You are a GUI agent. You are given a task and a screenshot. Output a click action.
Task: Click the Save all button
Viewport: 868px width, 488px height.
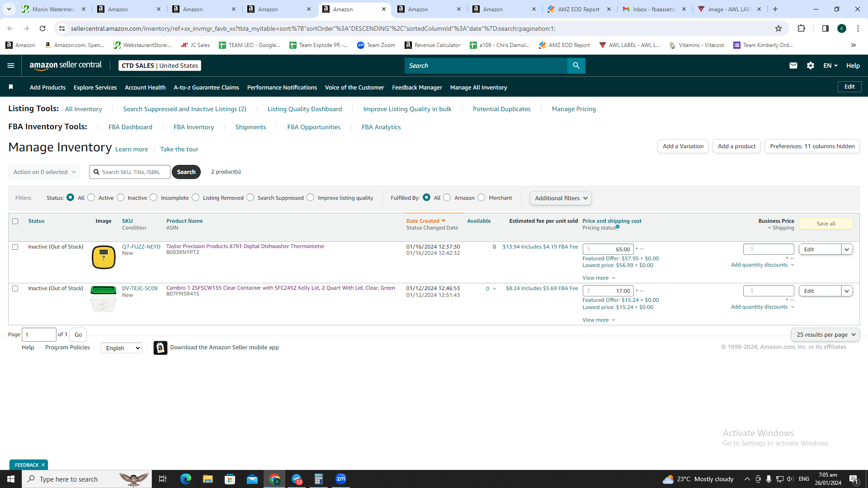tap(826, 224)
